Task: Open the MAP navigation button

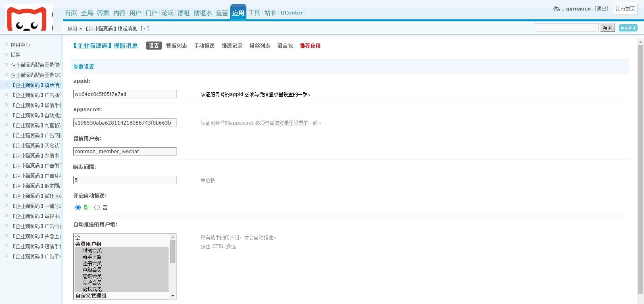Action: coord(628,28)
